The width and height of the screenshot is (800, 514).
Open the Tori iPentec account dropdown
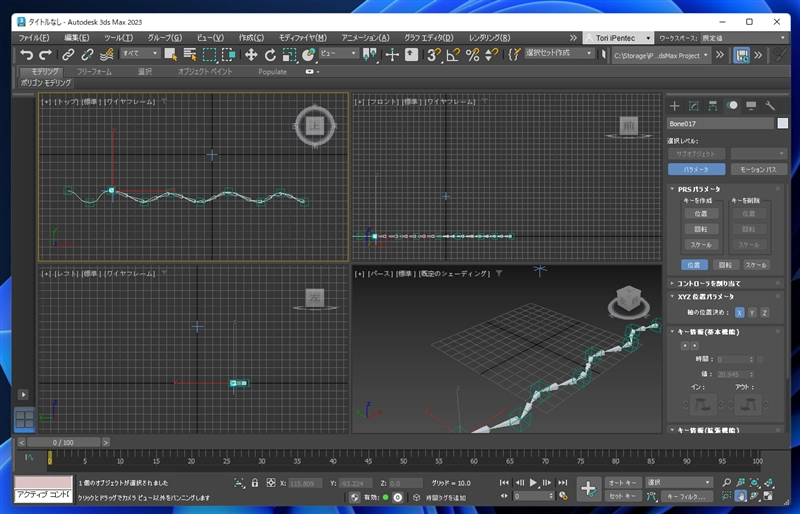click(x=618, y=38)
